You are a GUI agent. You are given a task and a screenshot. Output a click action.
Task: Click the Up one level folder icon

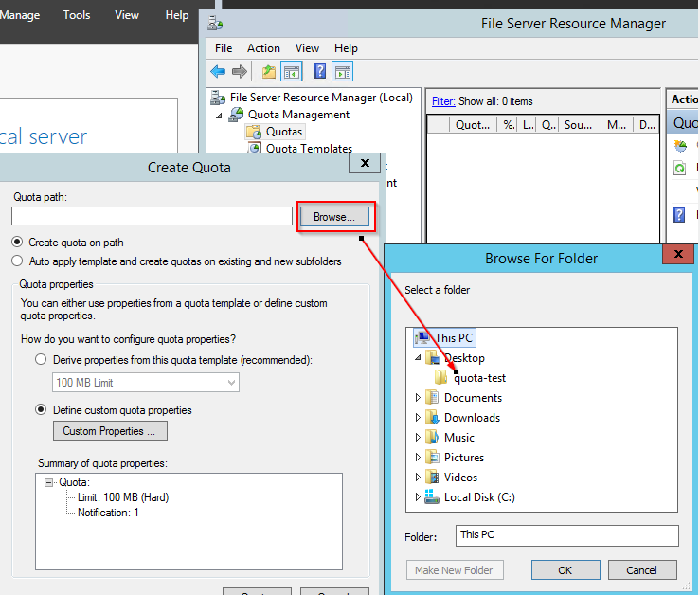(269, 71)
